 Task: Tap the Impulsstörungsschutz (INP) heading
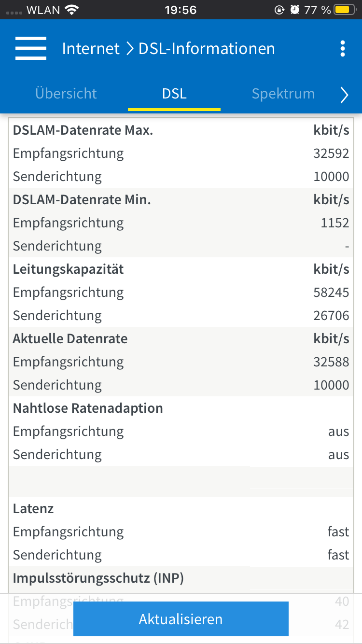pyautogui.click(x=98, y=578)
